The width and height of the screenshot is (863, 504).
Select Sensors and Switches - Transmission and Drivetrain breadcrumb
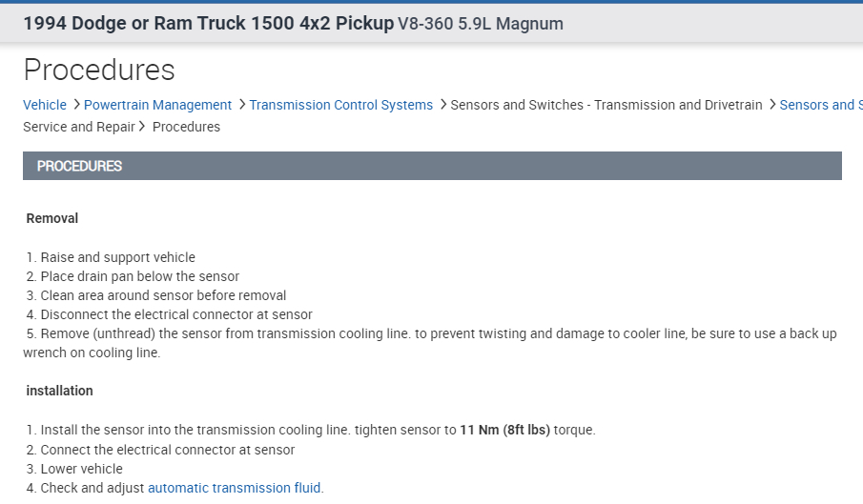(x=606, y=105)
